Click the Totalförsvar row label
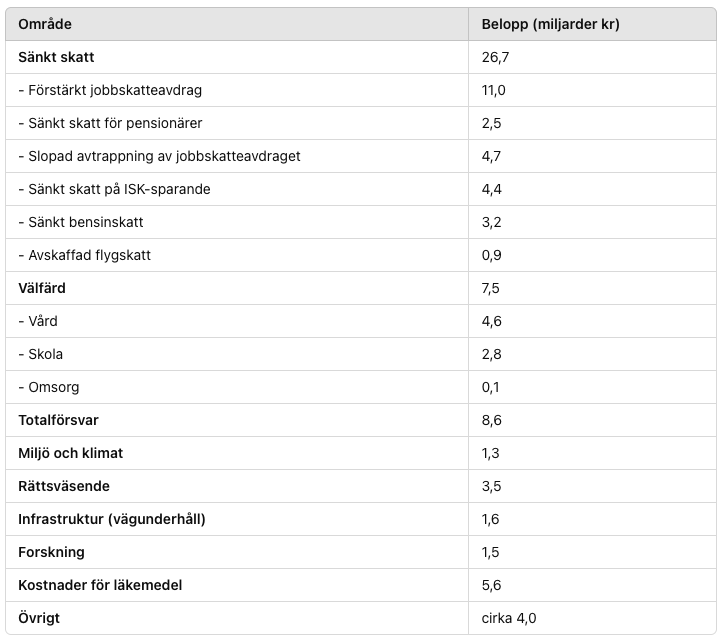This screenshot has width=722, height=640. point(58,420)
